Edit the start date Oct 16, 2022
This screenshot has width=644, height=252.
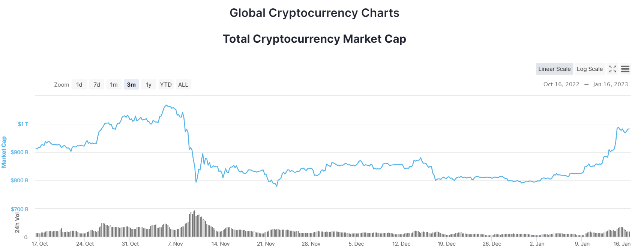[x=561, y=84]
